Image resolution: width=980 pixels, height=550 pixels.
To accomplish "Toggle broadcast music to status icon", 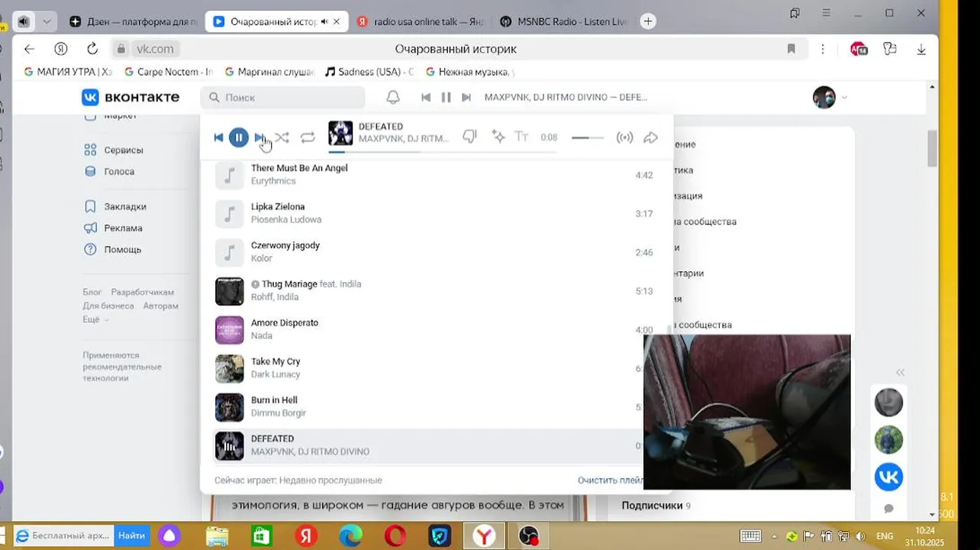I will coord(624,137).
